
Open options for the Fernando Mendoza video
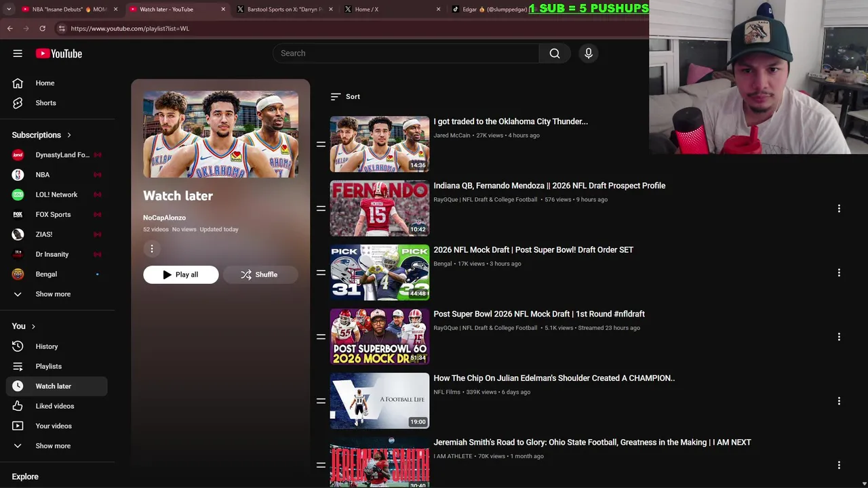[839, 209]
